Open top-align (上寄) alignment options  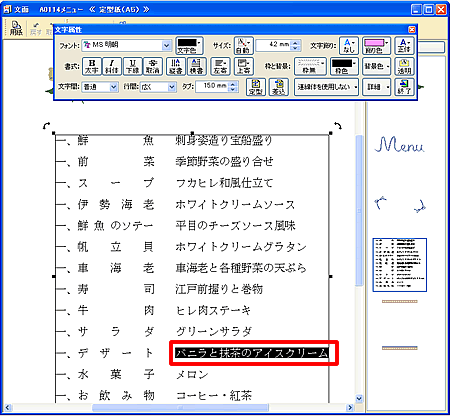pyautogui.click(x=244, y=66)
